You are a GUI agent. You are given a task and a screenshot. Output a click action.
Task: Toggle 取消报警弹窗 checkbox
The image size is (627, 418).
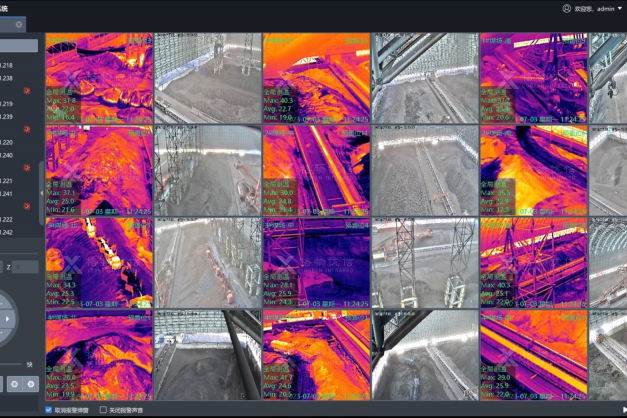[50, 409]
